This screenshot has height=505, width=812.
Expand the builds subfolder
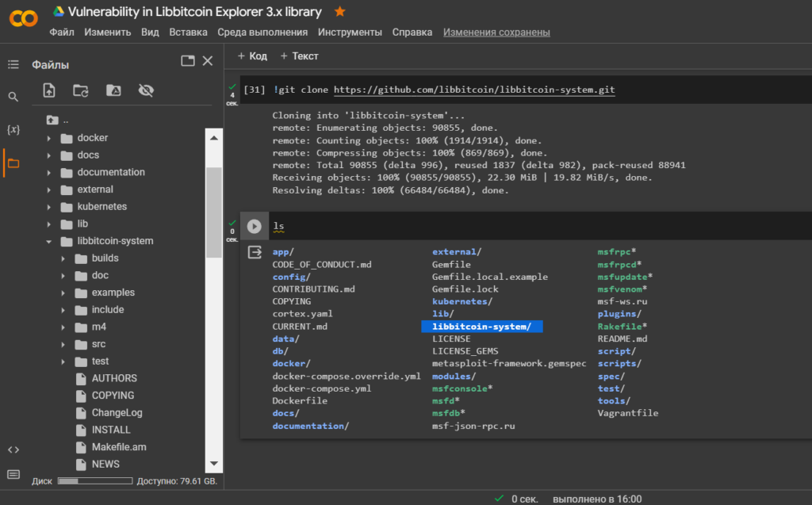click(x=63, y=258)
